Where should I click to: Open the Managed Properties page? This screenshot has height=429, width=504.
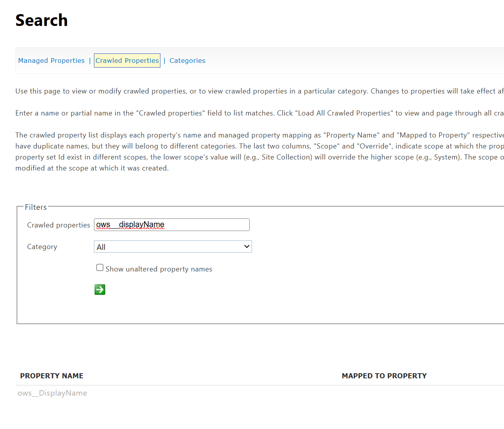pyautogui.click(x=52, y=60)
